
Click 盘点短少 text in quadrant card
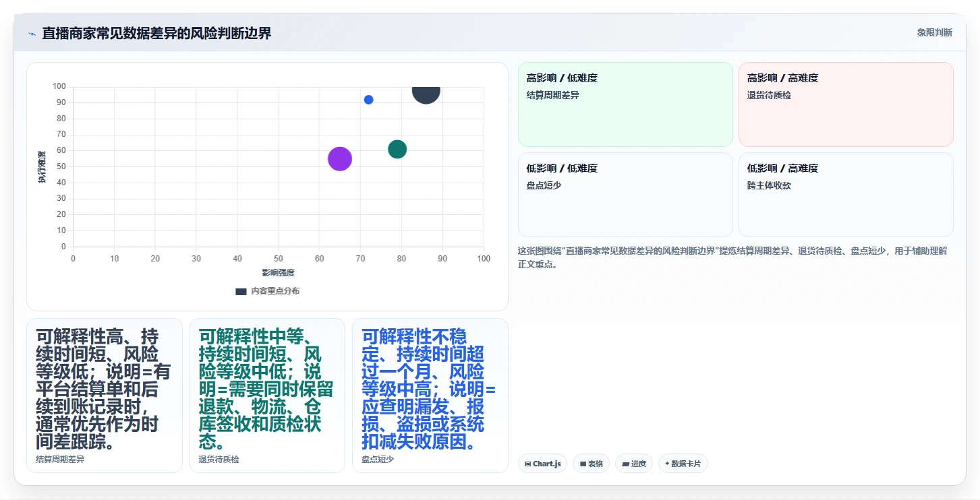coord(544,185)
